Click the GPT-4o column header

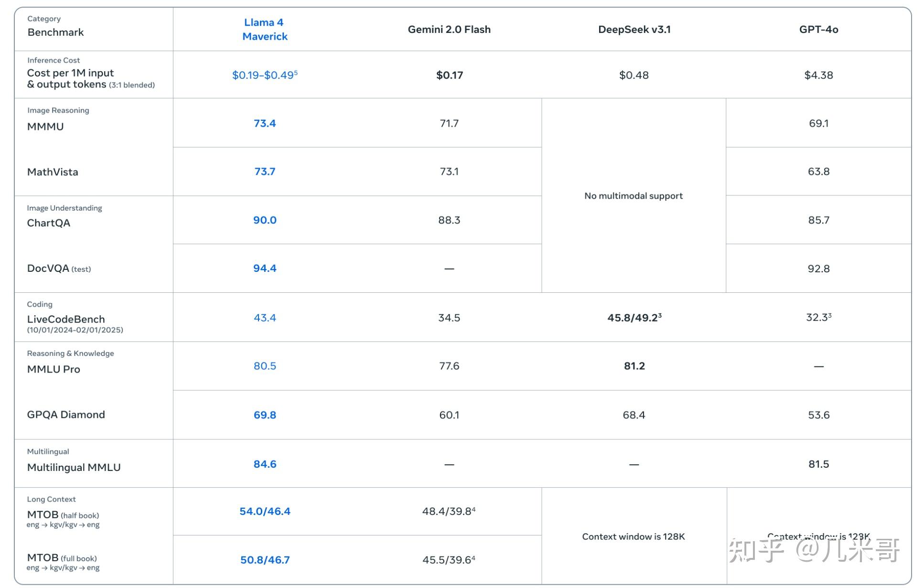pos(818,29)
